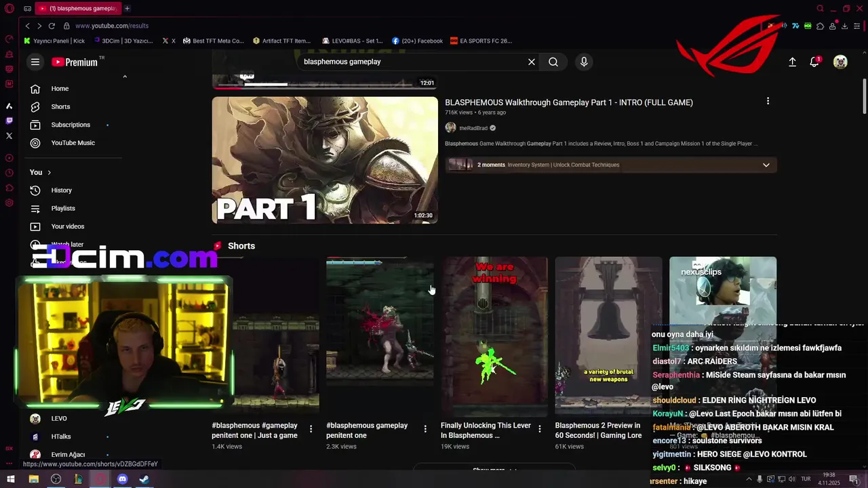Open League of Legends taskbar icon
Image resolution: width=868 pixels, height=488 pixels.
78,479
